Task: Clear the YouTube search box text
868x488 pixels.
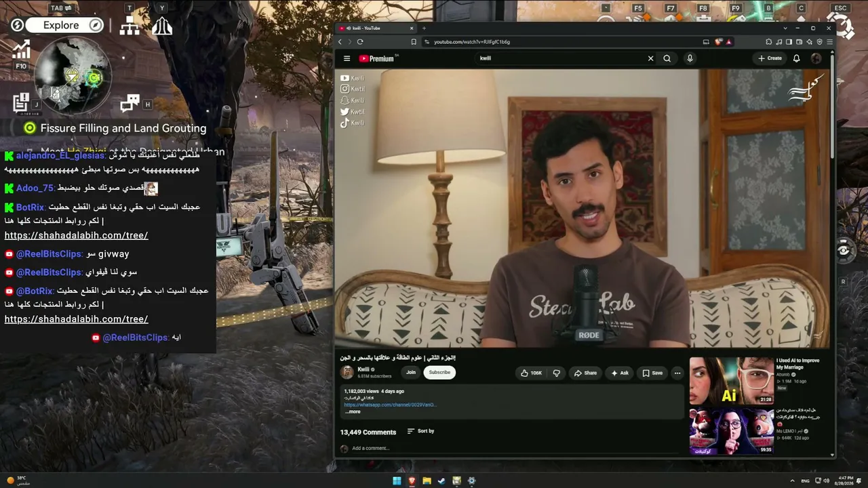Action: [650, 58]
